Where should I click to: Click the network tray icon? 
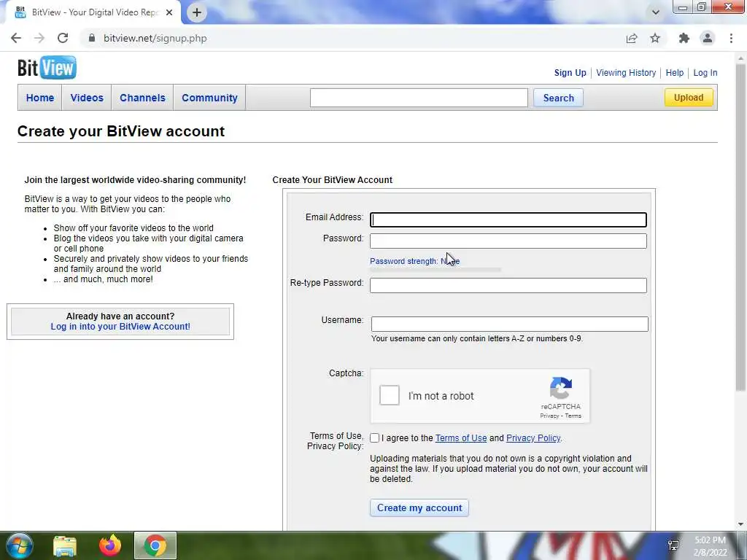pyautogui.click(x=673, y=545)
